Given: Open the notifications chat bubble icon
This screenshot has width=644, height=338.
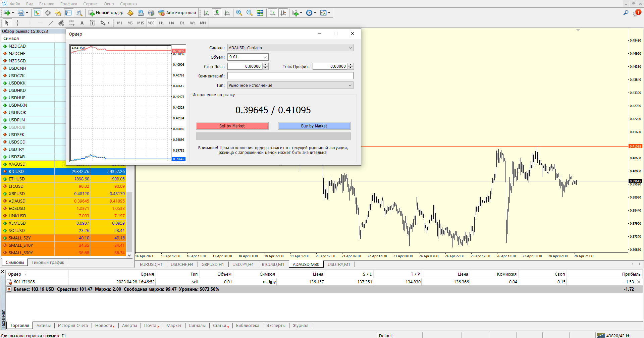Looking at the screenshot, I should 637,13.
